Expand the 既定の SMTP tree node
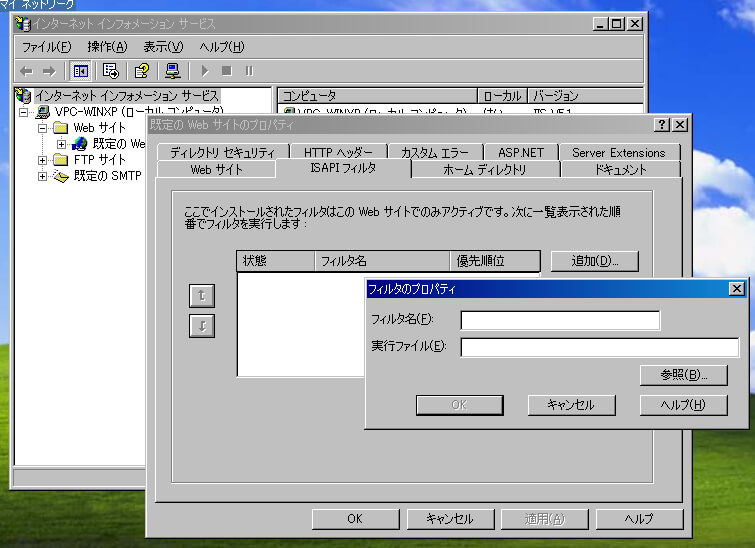This screenshot has height=548, width=755. tap(43, 176)
